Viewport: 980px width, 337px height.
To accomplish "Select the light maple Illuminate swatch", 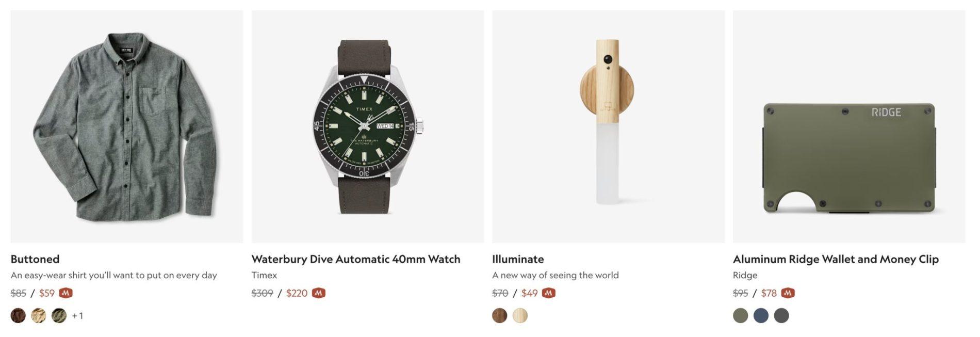I will point(520,315).
